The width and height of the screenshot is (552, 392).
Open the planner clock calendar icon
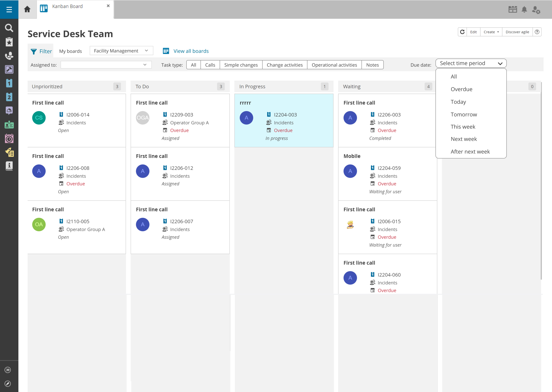[x=9, y=138]
